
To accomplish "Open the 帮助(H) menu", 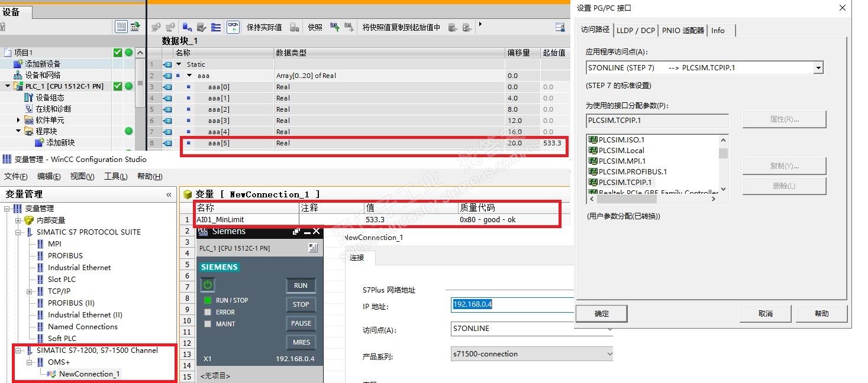I will point(149,176).
